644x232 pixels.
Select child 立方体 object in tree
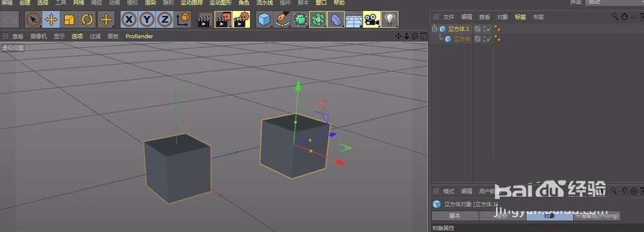click(462, 39)
